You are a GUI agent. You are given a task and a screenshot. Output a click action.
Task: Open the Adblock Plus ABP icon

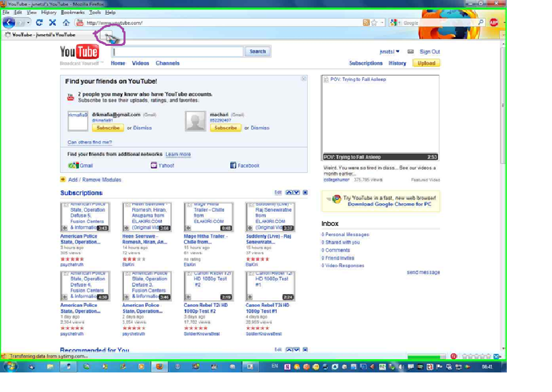(x=493, y=22)
